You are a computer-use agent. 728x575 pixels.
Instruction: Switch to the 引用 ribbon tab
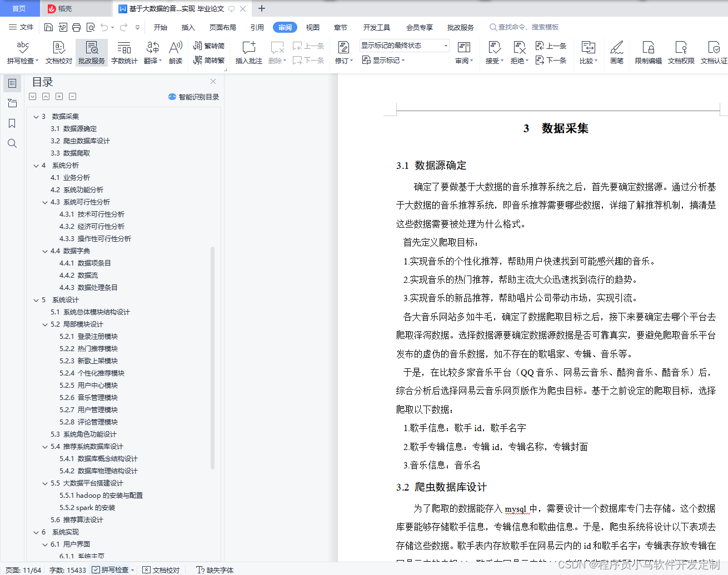tap(257, 27)
